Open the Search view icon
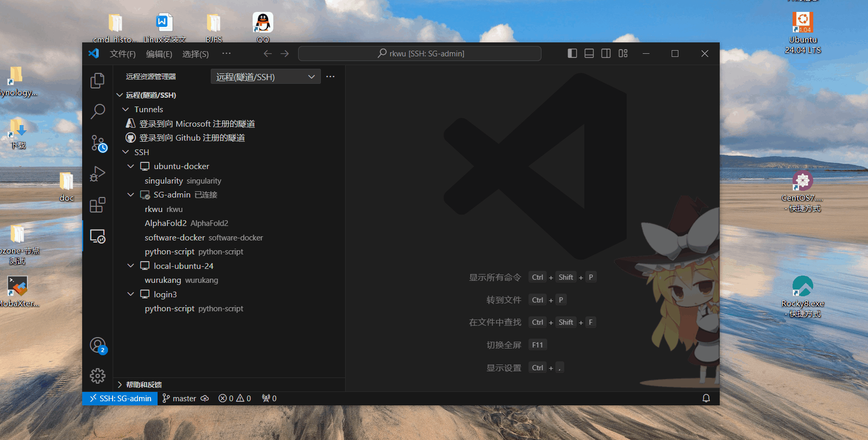 98,111
